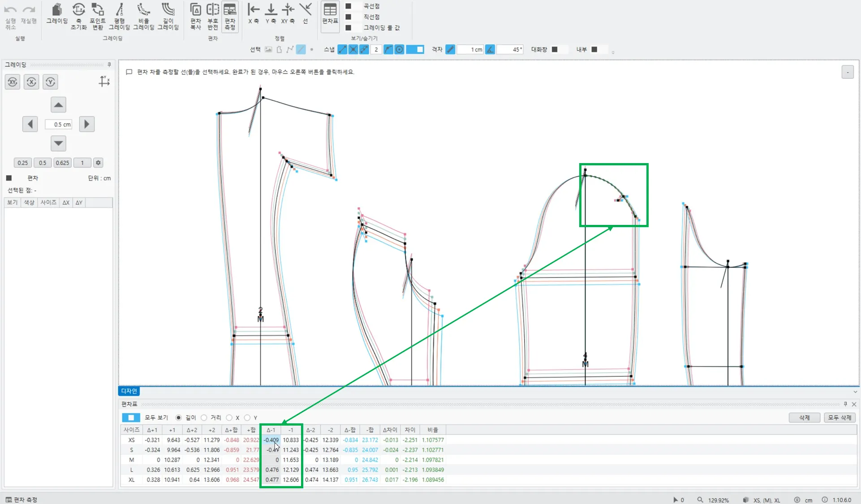Click the 모두 삭제 button

[x=839, y=418]
